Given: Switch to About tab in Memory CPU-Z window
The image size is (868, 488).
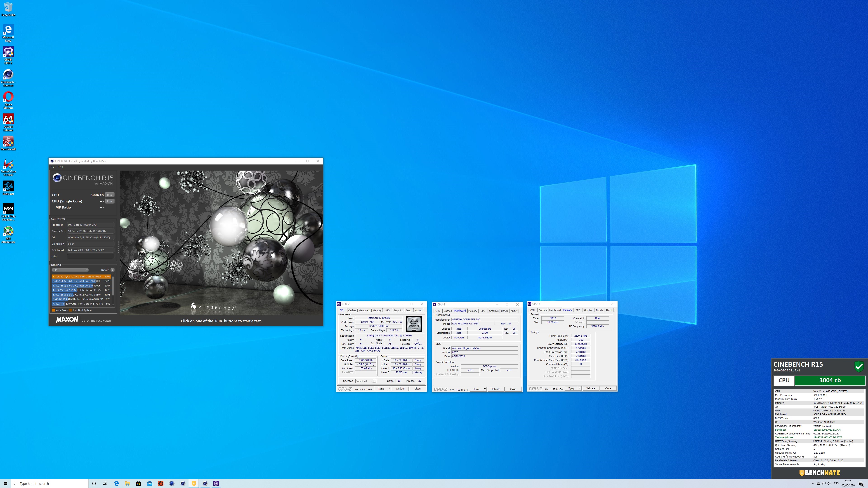Looking at the screenshot, I should [609, 310].
